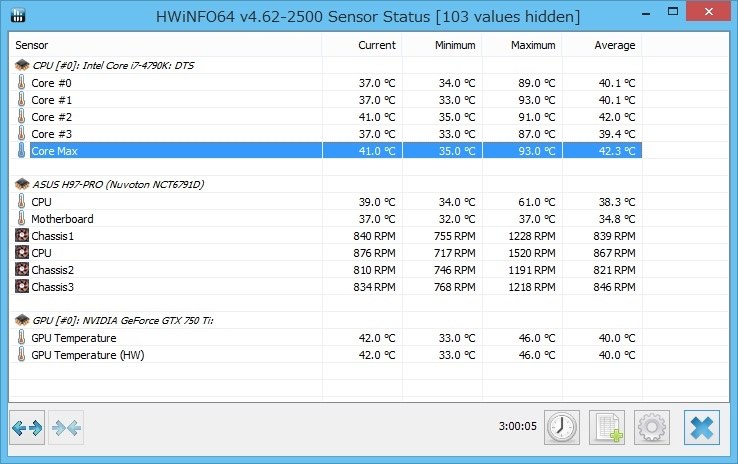This screenshot has height=464, width=738.
Task: Select the Chassis2 row label
Action: point(53,270)
